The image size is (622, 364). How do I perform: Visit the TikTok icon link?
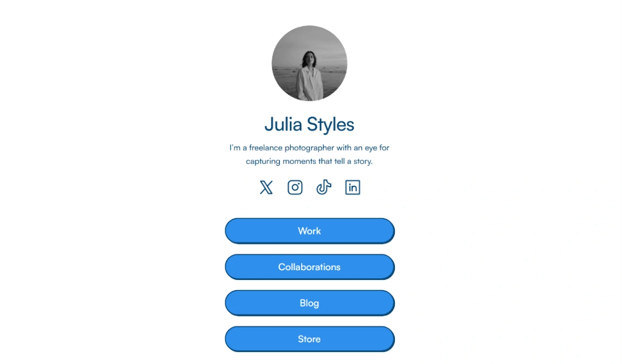point(324,187)
